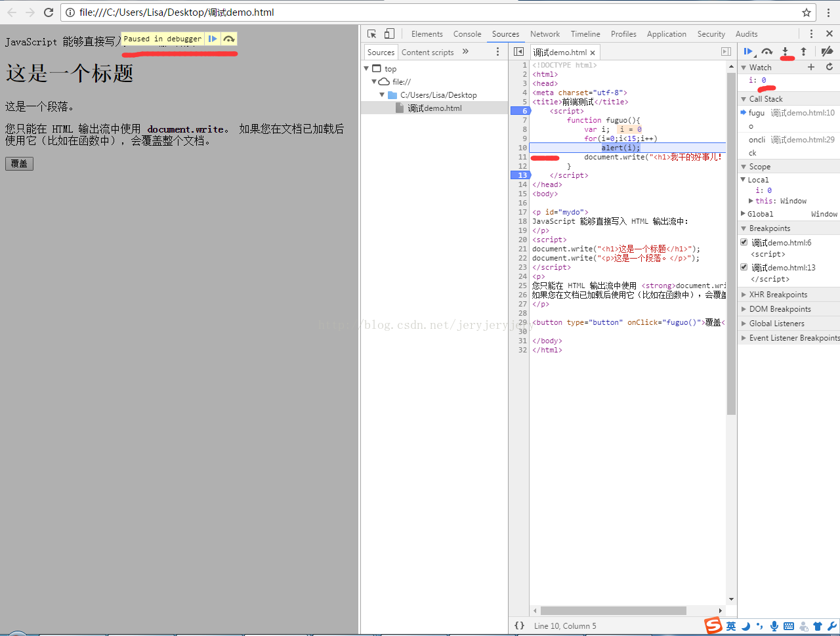Open the Profiles tab

[623, 34]
